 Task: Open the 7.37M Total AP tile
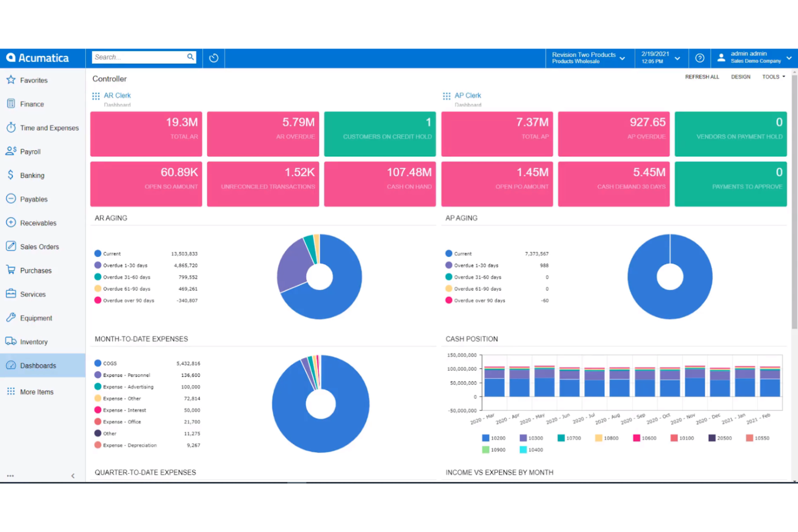coord(497,134)
